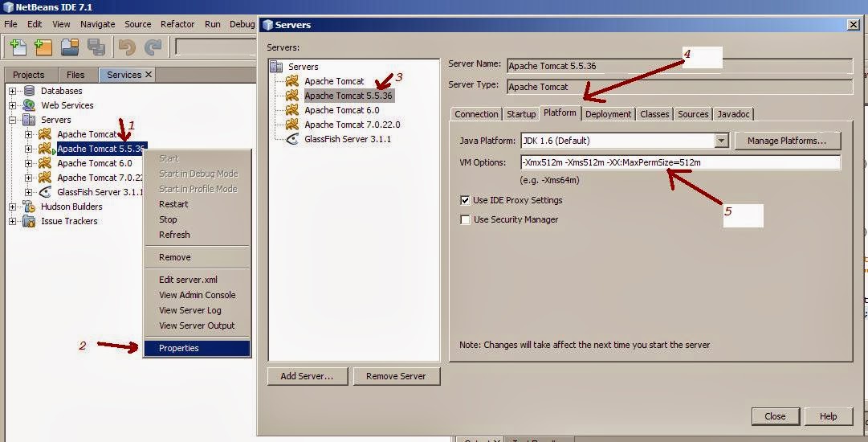
Task: Expand the Web Services node
Action: [13, 105]
